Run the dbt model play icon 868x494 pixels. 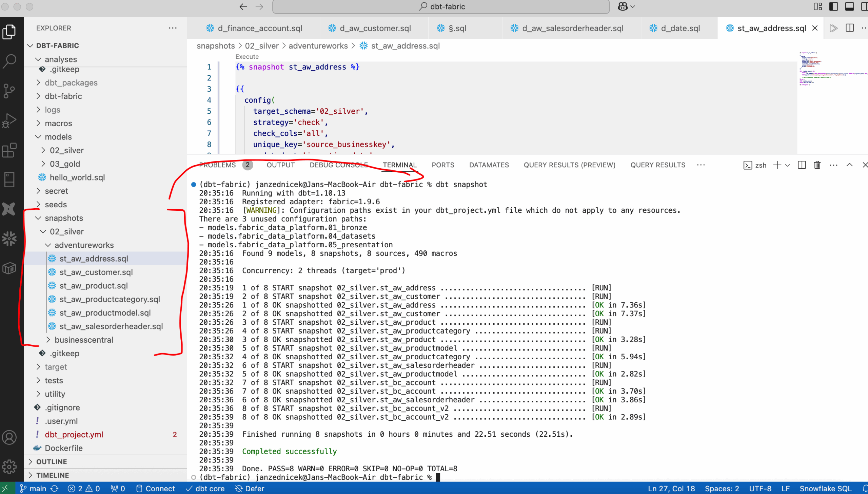click(x=834, y=28)
